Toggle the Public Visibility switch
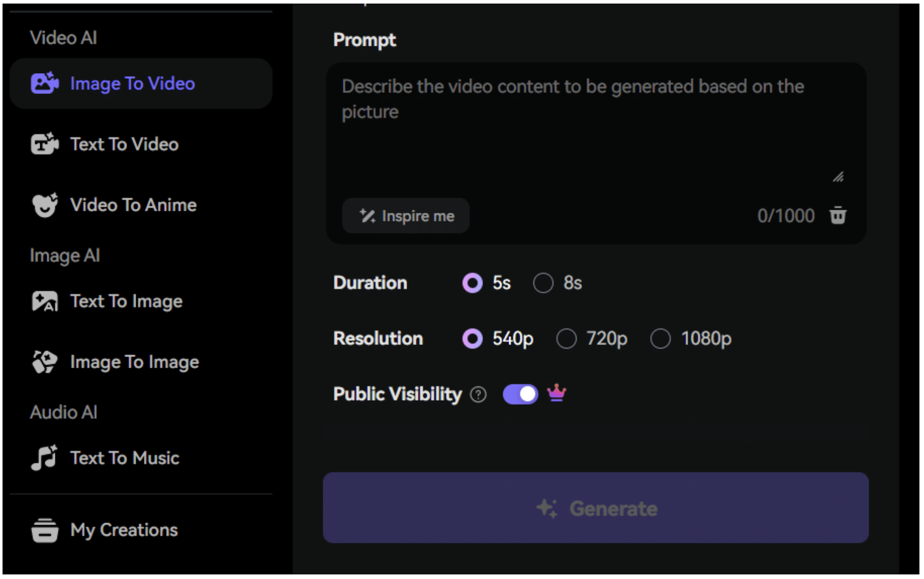Image resolution: width=924 pixels, height=579 pixels. pos(520,394)
